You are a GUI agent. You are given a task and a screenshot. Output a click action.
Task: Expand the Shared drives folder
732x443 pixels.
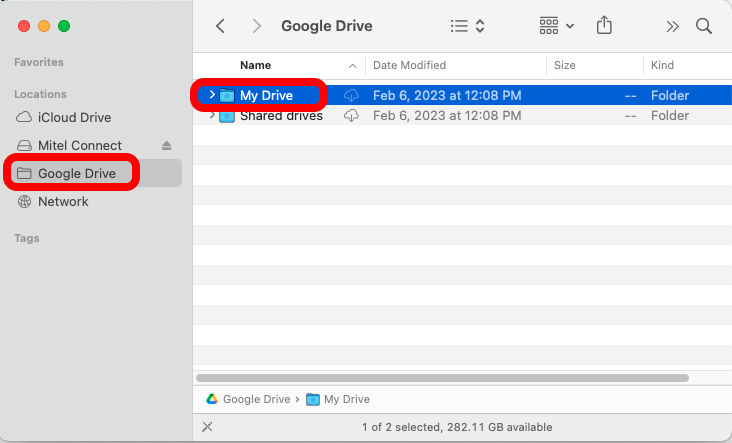(x=212, y=115)
